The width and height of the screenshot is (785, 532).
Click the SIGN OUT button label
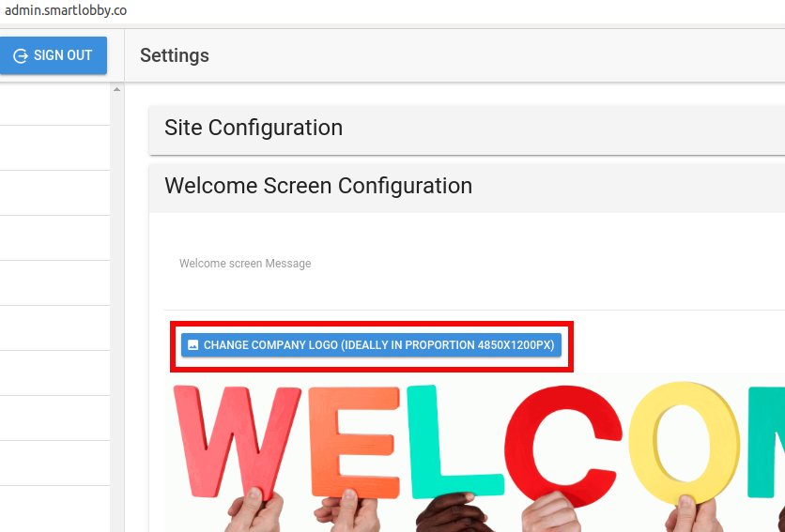pyautogui.click(x=63, y=55)
